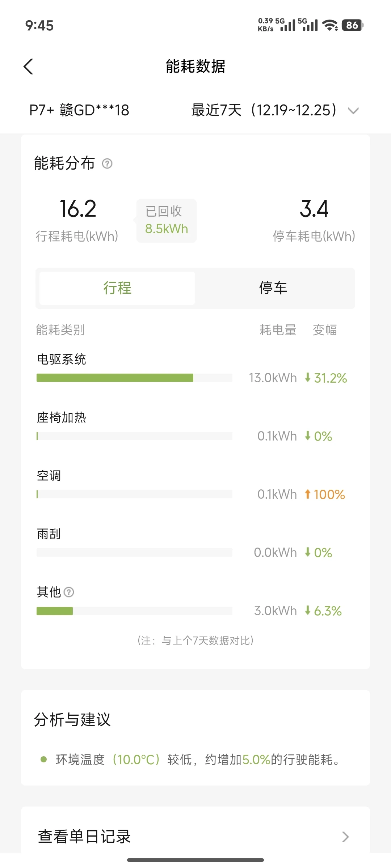Select the 行程 tab

click(117, 288)
